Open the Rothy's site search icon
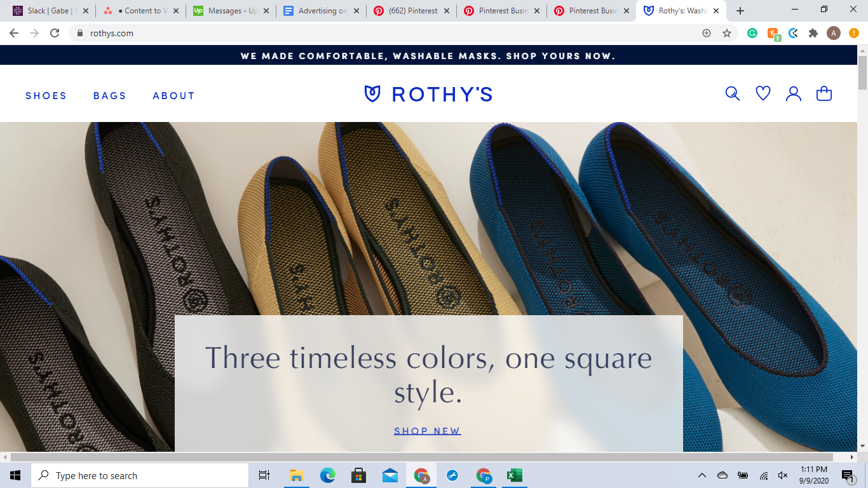Image resolution: width=868 pixels, height=488 pixels. tap(733, 94)
